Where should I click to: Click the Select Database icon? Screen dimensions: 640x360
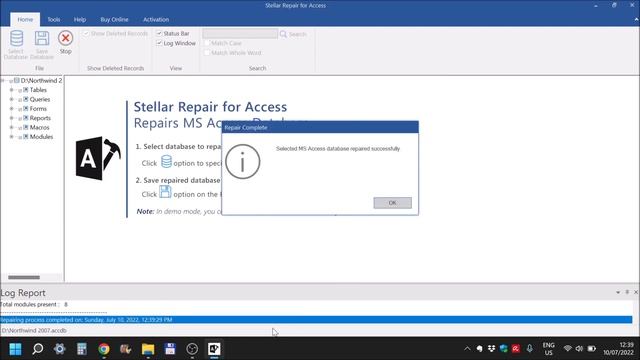16,39
